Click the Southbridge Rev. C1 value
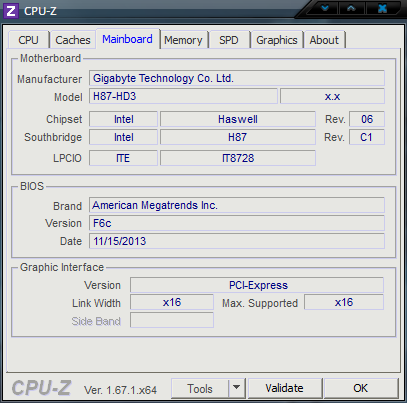The height and width of the screenshot is (403, 407). 367,137
